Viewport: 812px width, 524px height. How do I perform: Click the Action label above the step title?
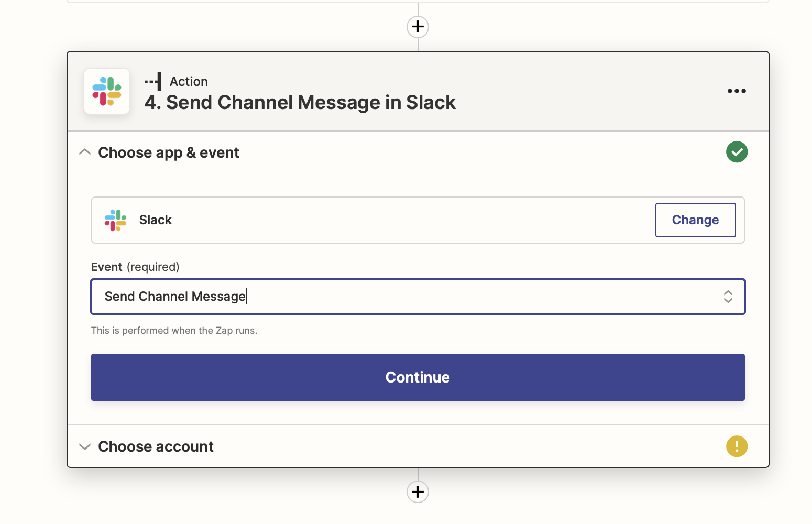click(x=189, y=82)
